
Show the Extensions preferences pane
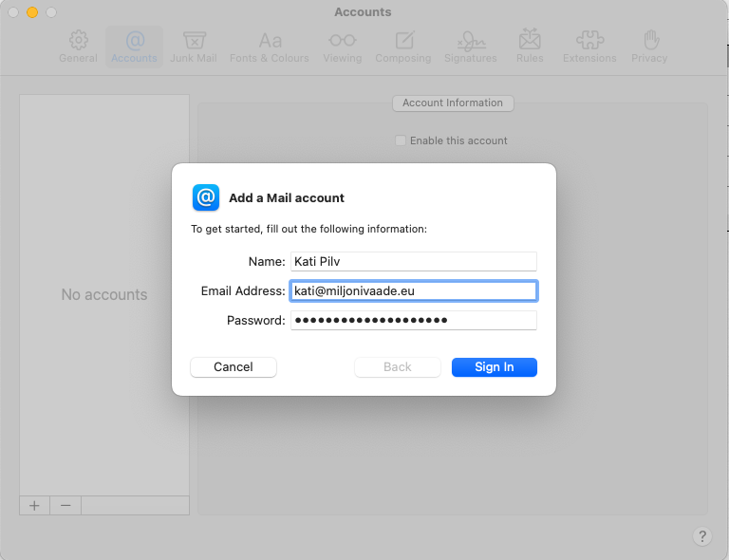click(589, 47)
